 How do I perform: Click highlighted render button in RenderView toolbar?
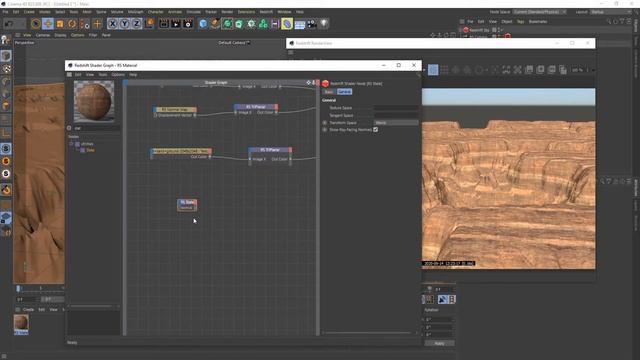tap(433, 70)
